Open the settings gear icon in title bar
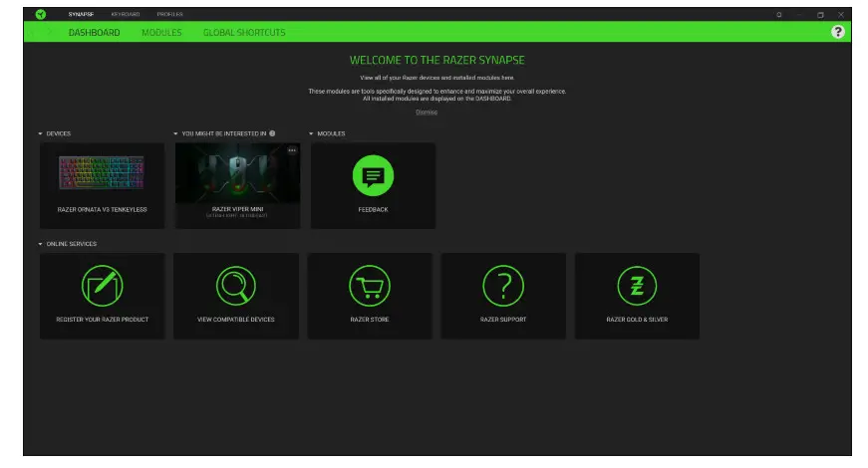 pos(779,15)
